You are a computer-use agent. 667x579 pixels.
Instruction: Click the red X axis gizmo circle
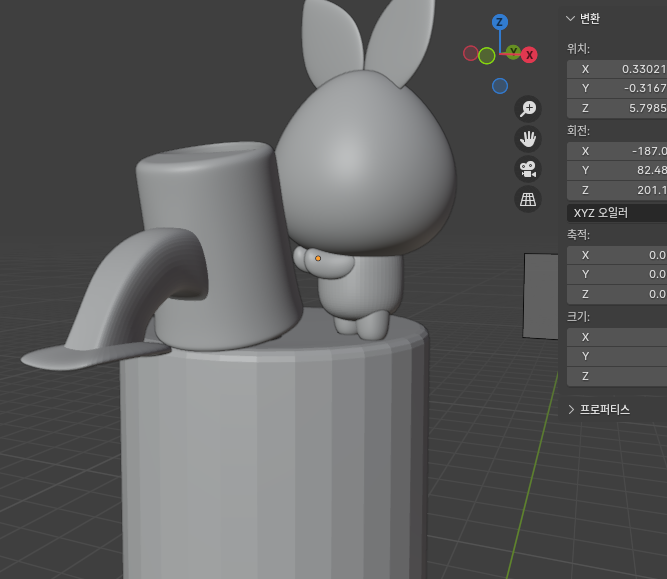tap(529, 55)
